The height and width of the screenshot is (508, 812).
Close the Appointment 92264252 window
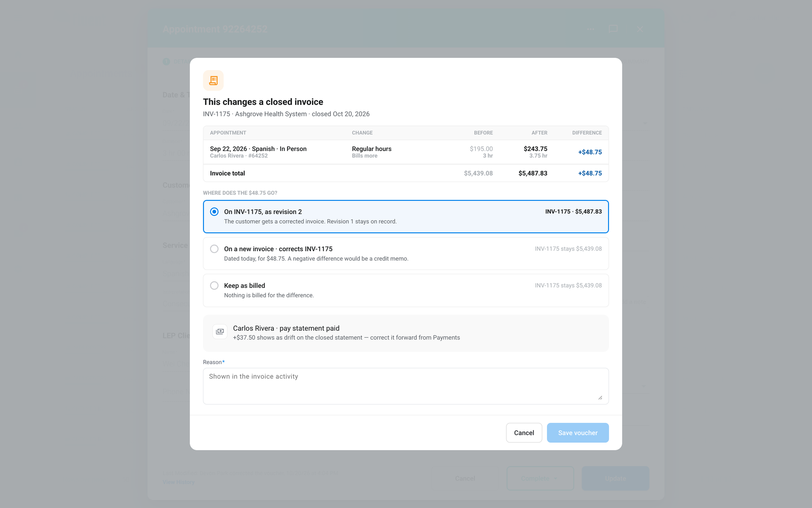(640, 29)
